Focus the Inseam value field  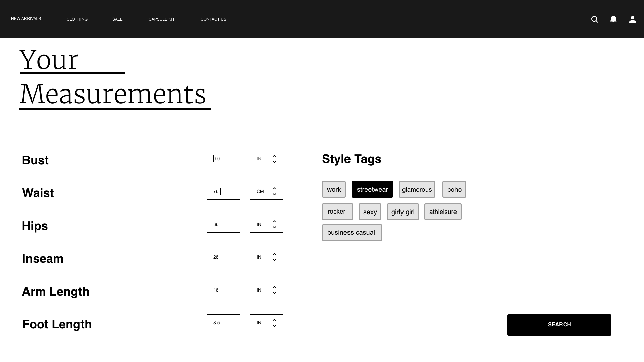[x=223, y=257]
